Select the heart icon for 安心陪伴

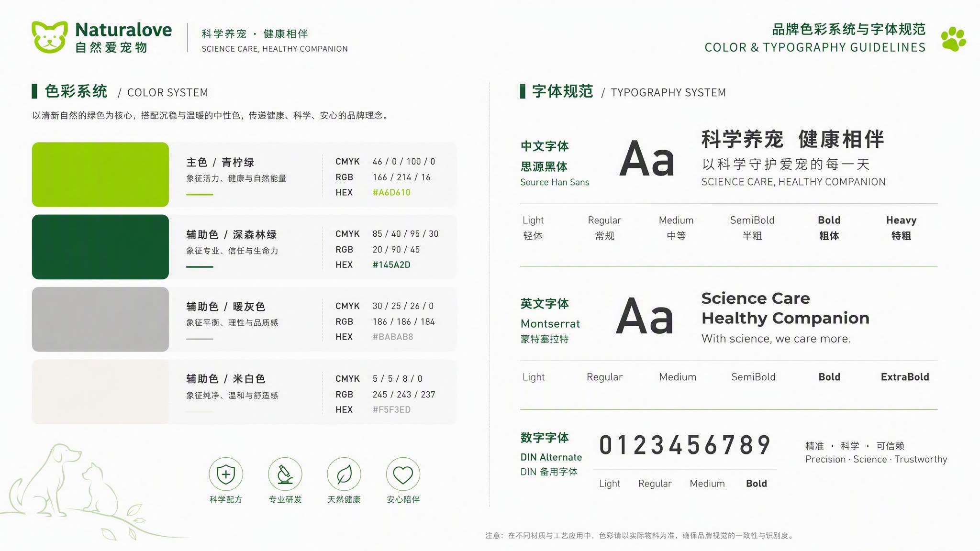point(403,474)
